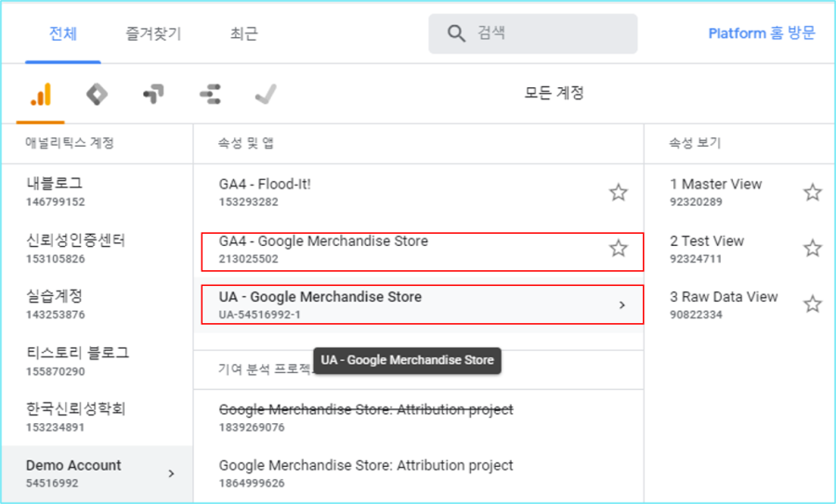Click the 검색 search field
836x504 pixels.
[532, 33]
